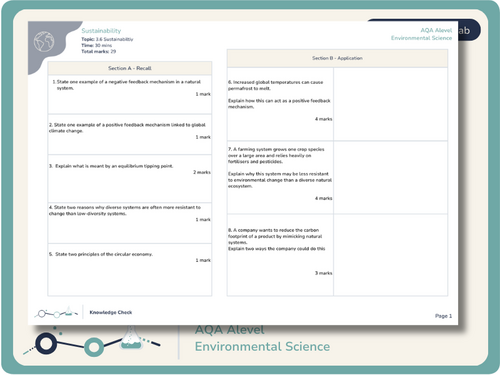Click the 'Sustainability' worksheet title
Screen dimensions: 500x375
pos(101,31)
